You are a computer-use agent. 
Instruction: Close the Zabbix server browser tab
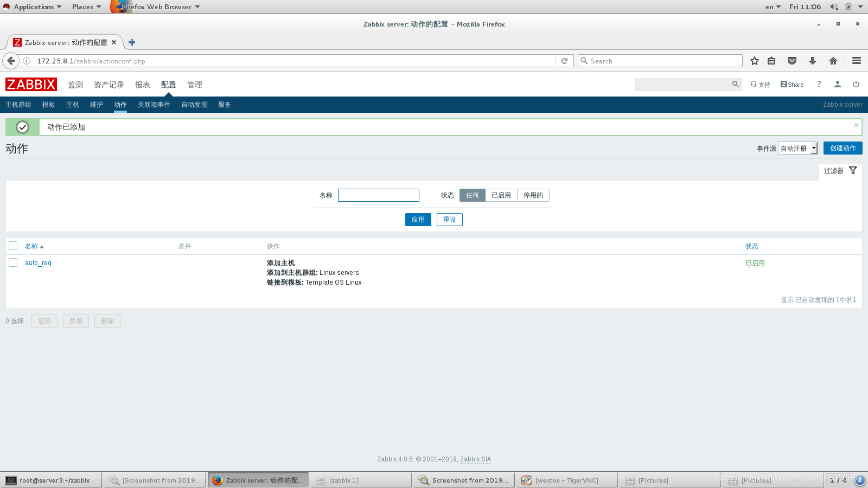pyautogui.click(x=114, y=42)
